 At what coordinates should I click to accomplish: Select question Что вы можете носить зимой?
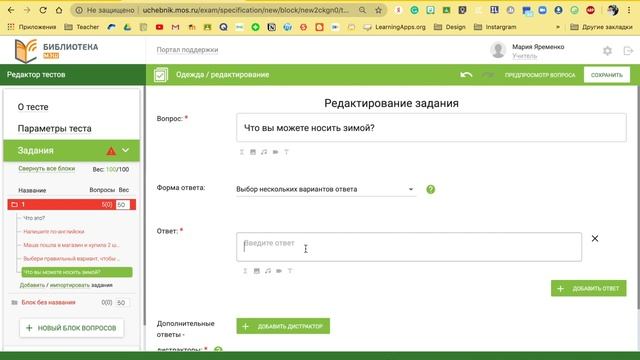(77, 272)
